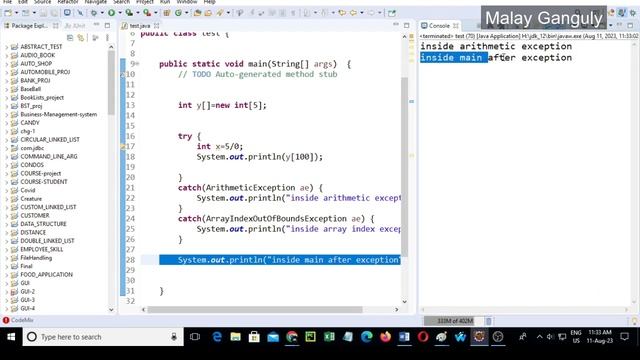Open Windows Start menu
Image resolution: width=640 pixels, height=360 pixels.
(x=11, y=337)
